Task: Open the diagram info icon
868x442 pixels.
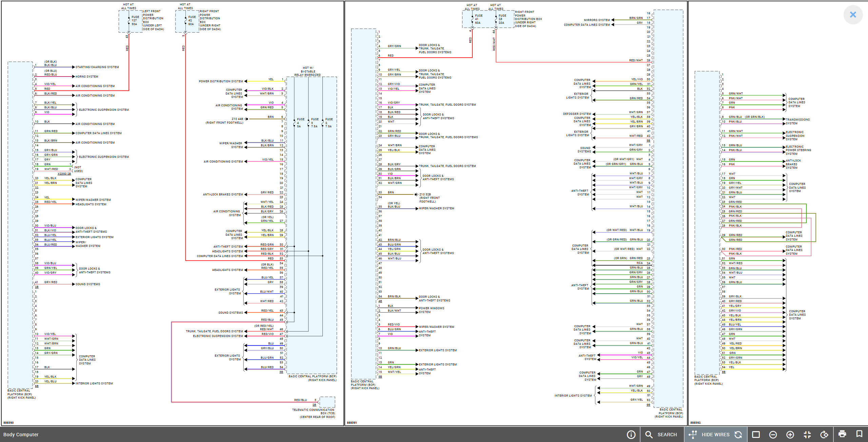Action: pos(631,435)
